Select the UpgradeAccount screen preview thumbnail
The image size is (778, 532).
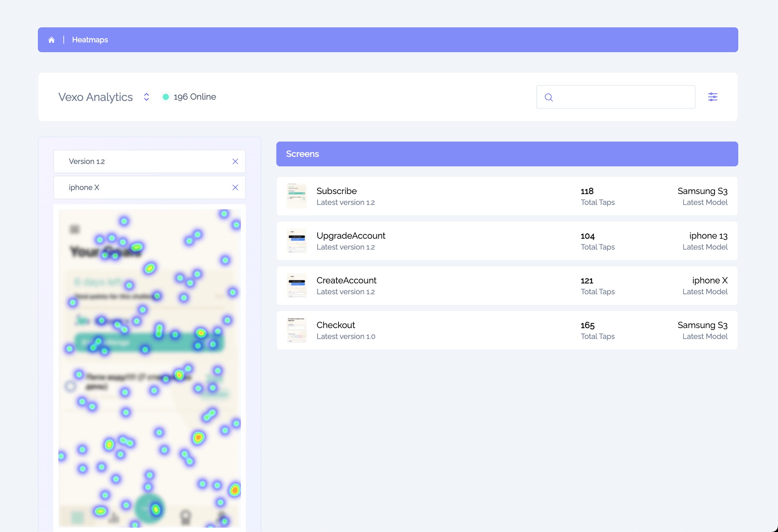coord(297,240)
